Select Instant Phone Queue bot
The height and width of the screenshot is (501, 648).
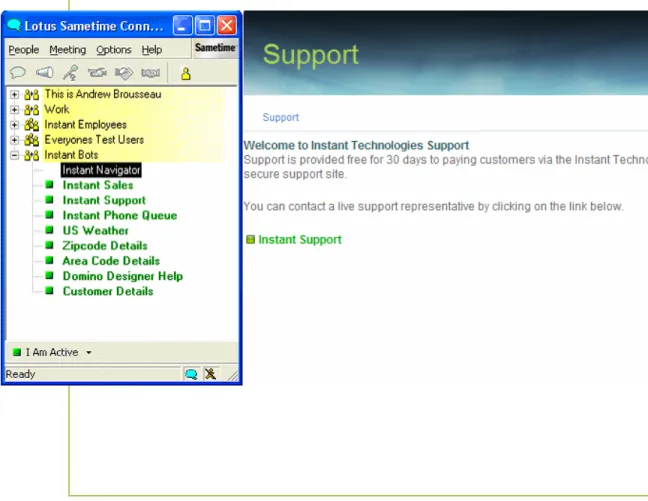coord(120,215)
